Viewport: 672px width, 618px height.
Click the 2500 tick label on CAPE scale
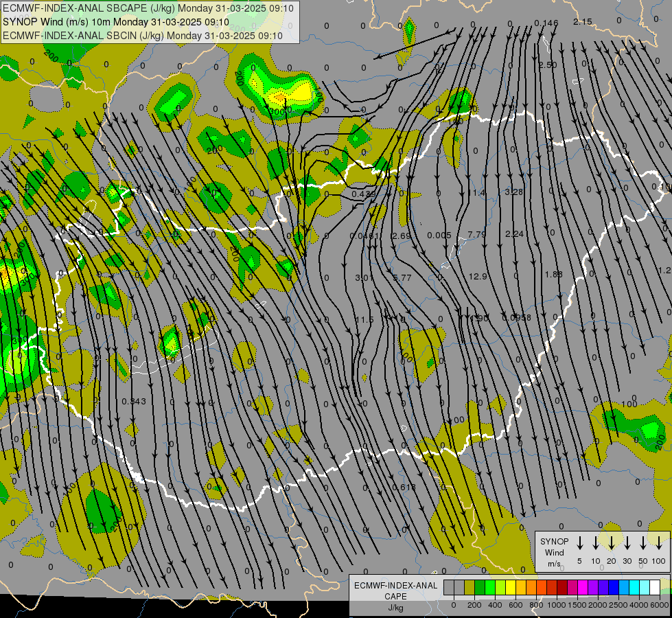tap(618, 605)
